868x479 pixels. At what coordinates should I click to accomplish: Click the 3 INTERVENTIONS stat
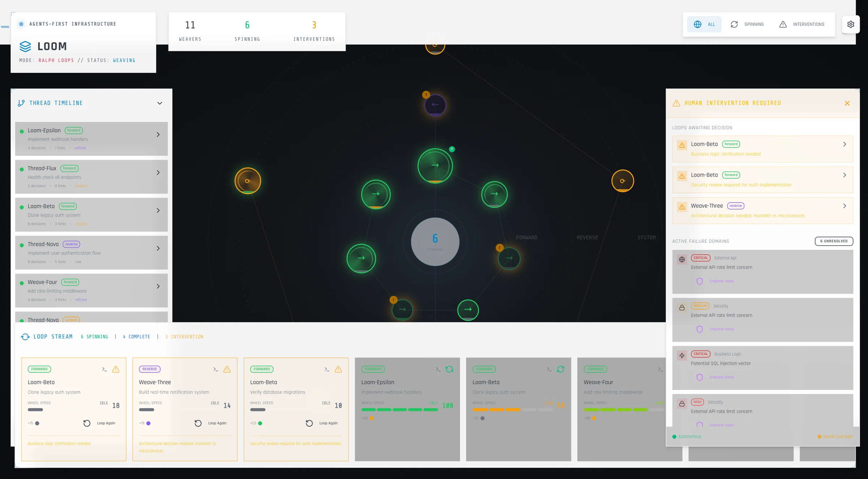(314, 30)
